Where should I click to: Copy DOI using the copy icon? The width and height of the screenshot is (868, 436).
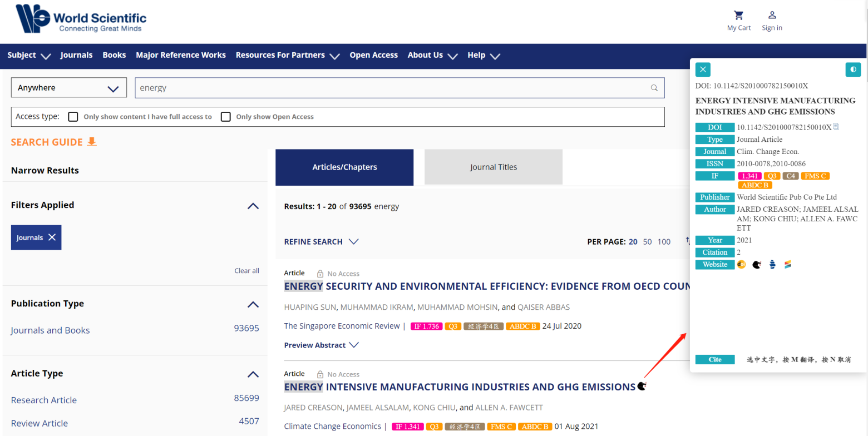coord(836,127)
